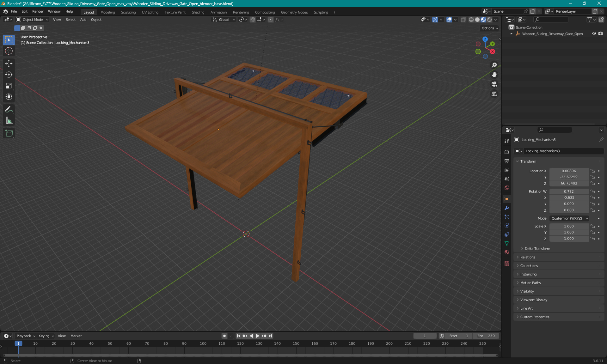Click the Global transform orientation dropdown
The image size is (607, 364).
coord(223,20)
